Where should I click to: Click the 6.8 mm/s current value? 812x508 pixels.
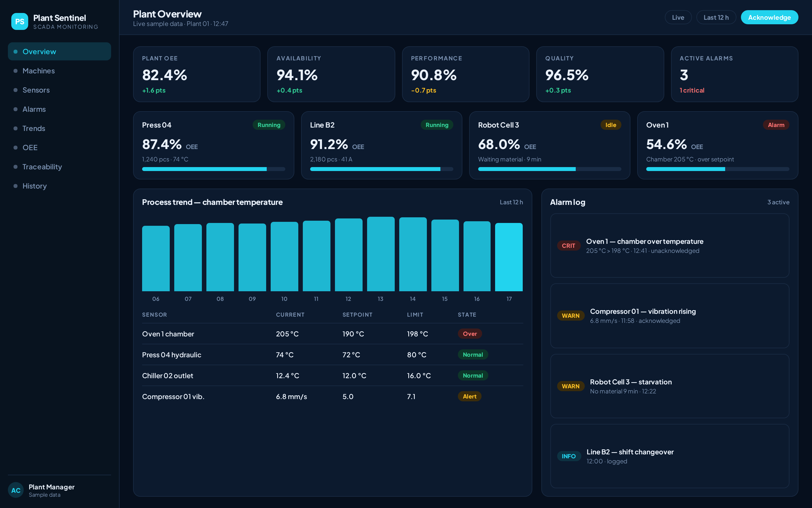tap(291, 397)
